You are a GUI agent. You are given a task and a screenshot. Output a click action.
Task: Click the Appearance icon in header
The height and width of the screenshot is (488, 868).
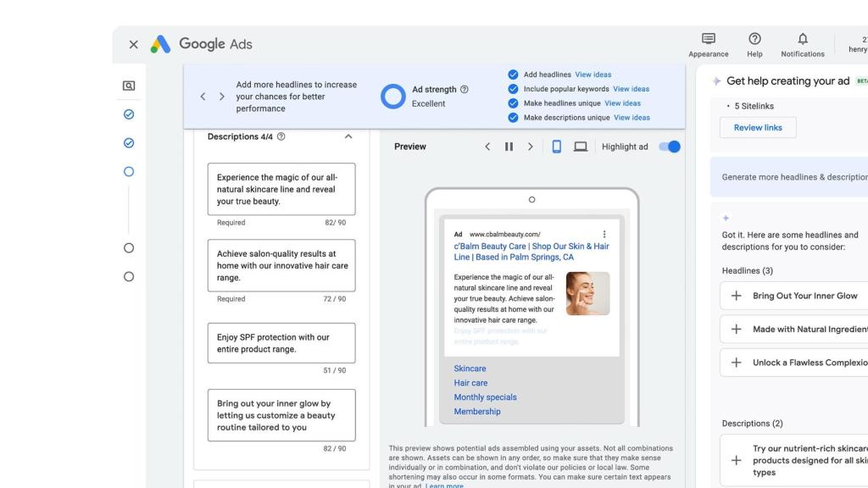pos(708,39)
